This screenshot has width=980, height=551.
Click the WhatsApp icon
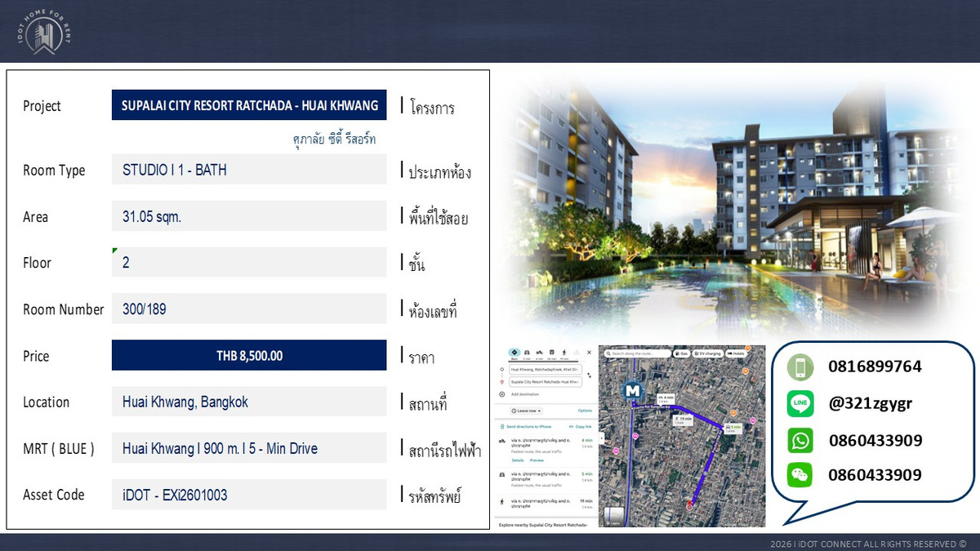click(800, 441)
